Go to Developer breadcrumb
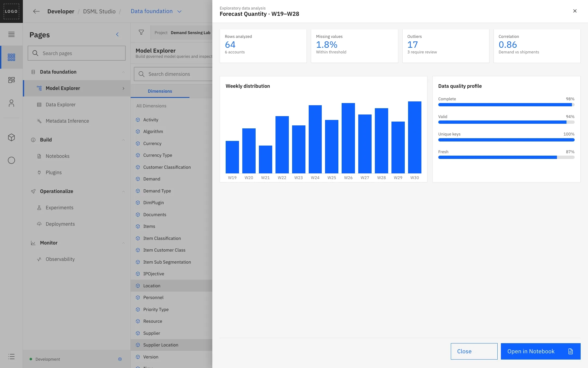The image size is (588, 368). (x=61, y=11)
